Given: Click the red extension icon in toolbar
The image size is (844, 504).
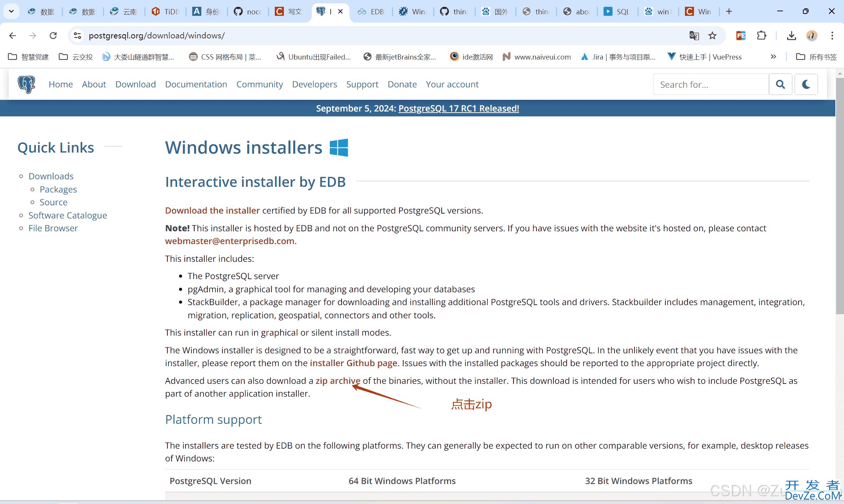Looking at the screenshot, I should 741,35.
